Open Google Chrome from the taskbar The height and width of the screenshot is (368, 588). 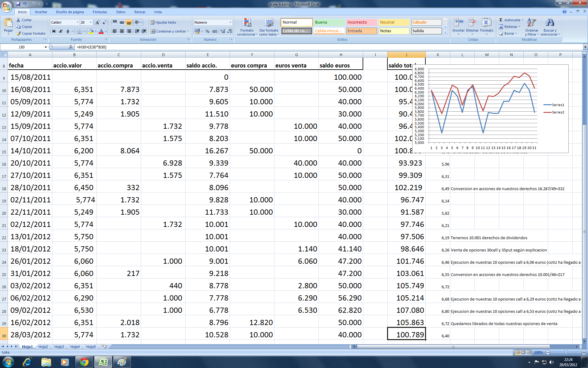[84, 362]
